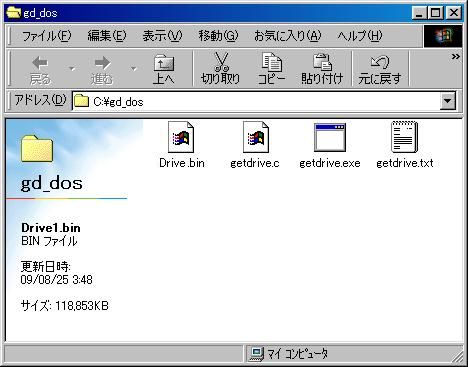
Task: Open the Forward button history dropdown arrow
Action: click(134, 69)
